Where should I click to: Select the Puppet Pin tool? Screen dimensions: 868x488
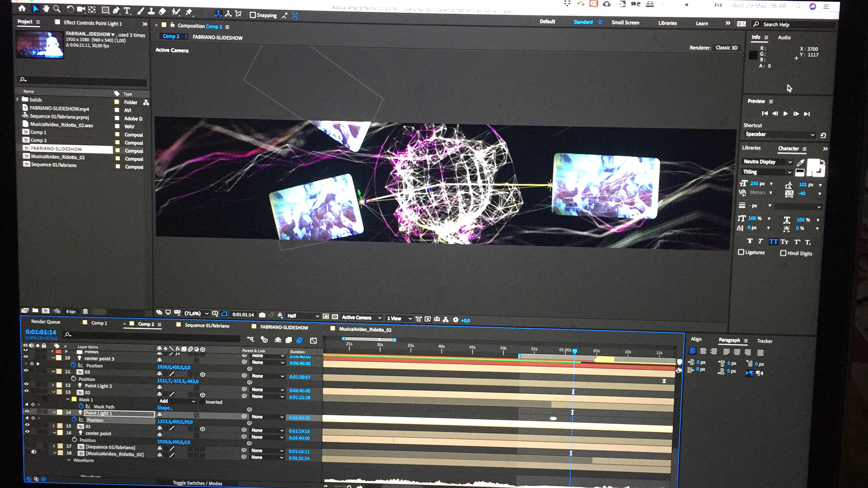[189, 12]
